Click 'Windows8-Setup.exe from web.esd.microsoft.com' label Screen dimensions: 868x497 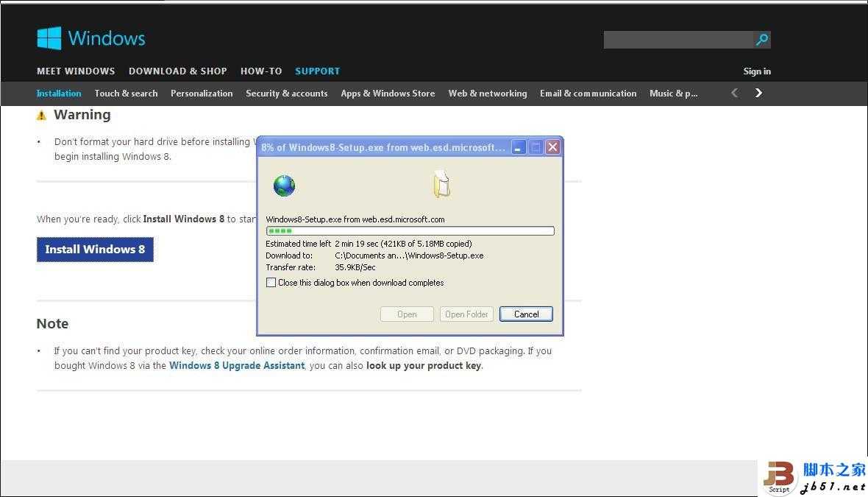(x=355, y=219)
